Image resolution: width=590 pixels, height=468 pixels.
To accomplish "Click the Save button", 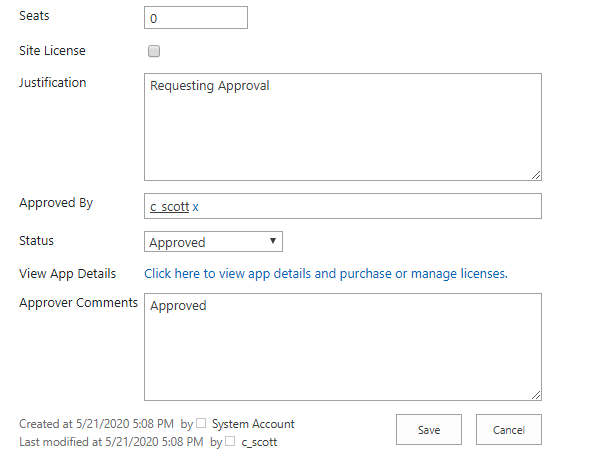I will 429,430.
